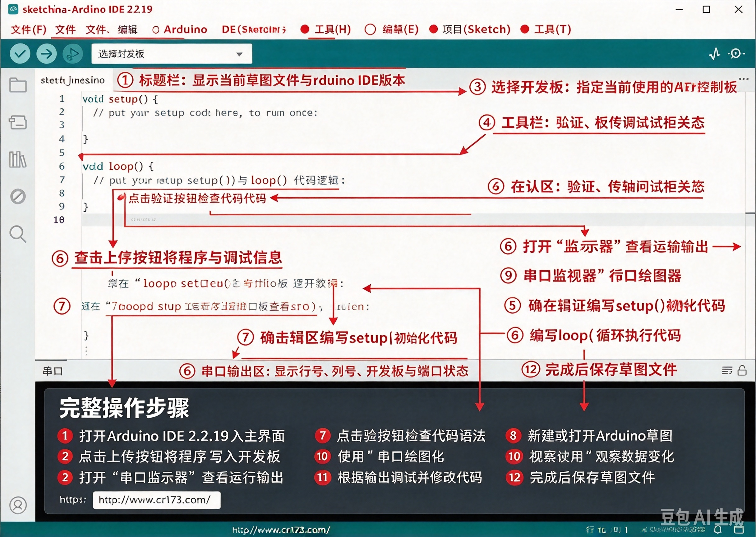The width and height of the screenshot is (756, 537).
Task: Click the lock icon in serial panel
Action: (x=742, y=370)
